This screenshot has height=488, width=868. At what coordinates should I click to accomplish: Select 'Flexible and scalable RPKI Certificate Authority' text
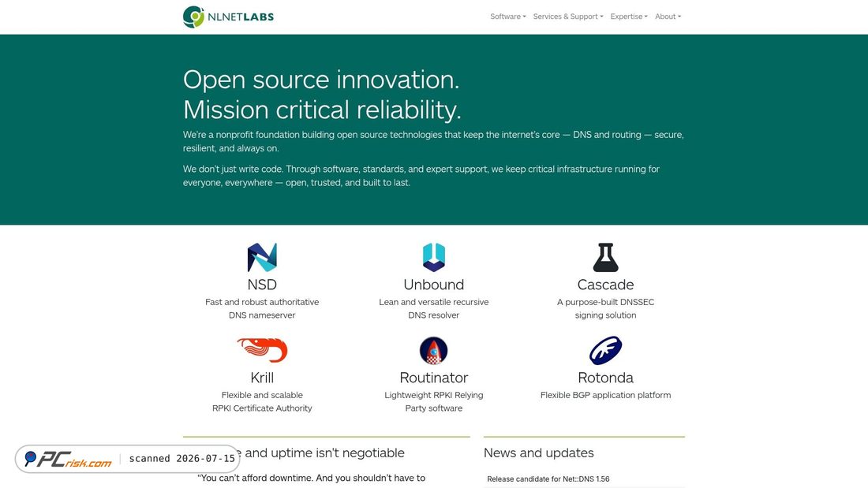[262, 402]
